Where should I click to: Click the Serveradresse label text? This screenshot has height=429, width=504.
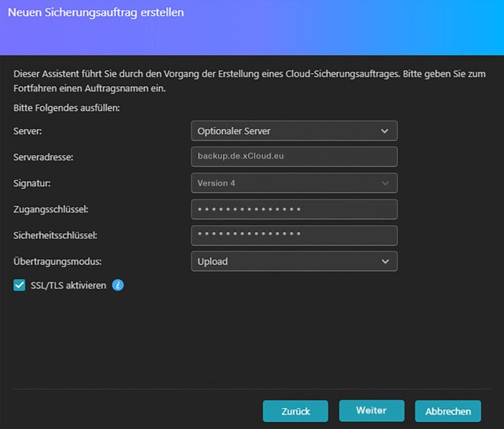[44, 157]
